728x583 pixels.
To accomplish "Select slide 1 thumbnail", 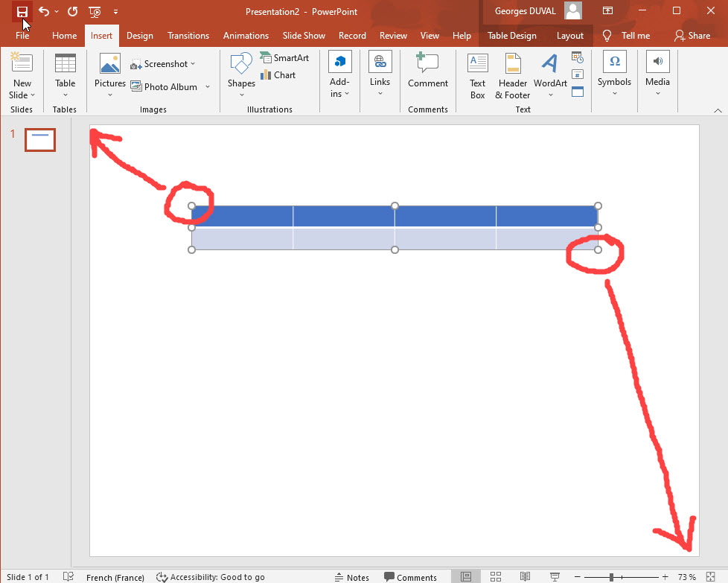I will [x=40, y=140].
